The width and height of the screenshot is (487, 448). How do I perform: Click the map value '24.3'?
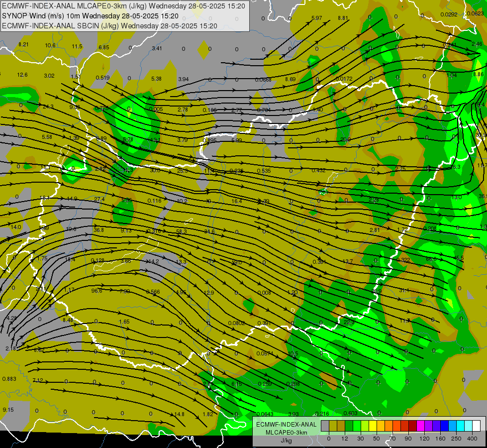point(48,107)
